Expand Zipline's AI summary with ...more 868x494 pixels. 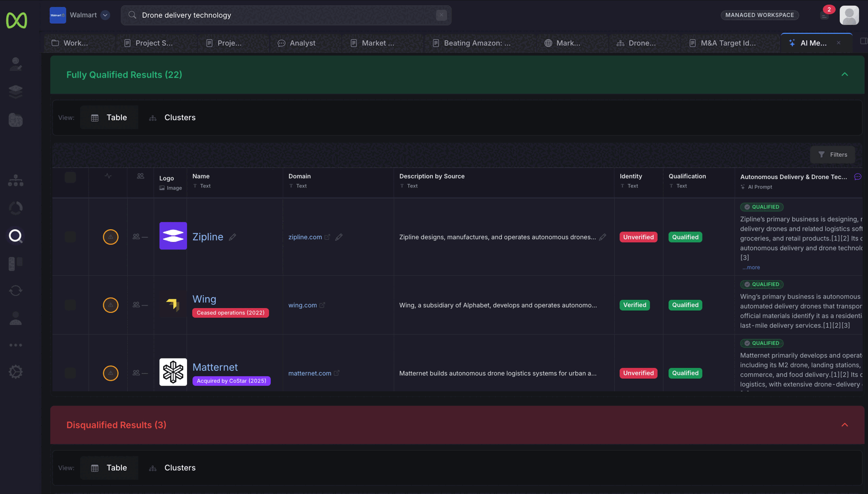click(751, 267)
